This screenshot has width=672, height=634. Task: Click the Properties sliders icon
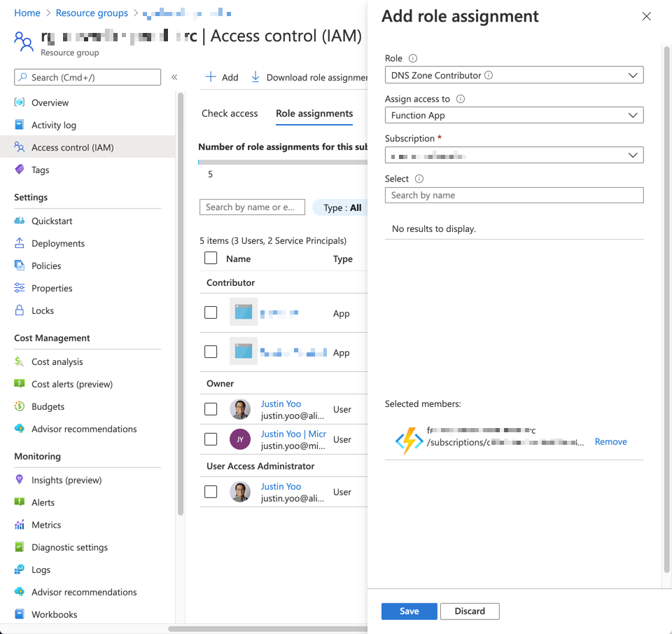point(20,287)
